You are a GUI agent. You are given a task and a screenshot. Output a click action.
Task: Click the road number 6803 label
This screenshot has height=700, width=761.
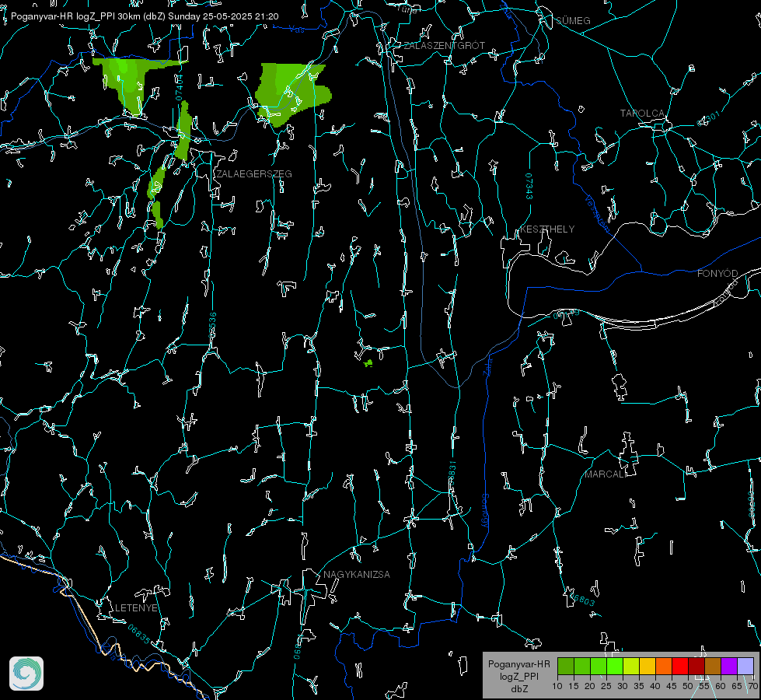tap(582, 598)
